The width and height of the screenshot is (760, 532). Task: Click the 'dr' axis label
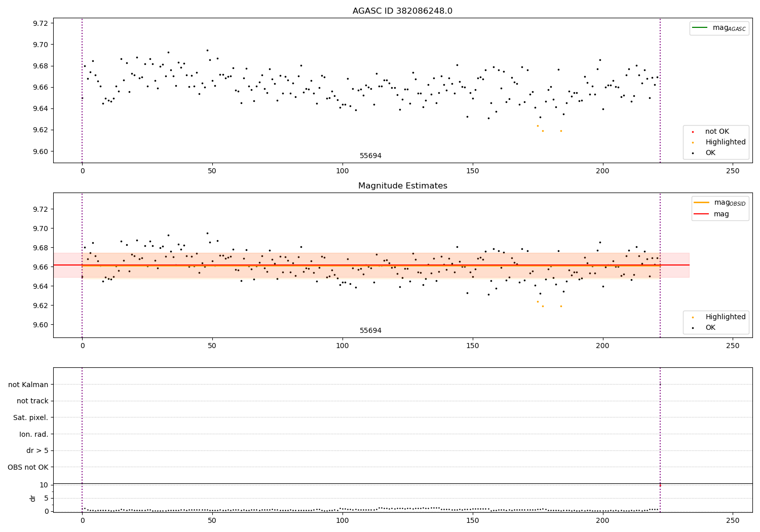tap(33, 498)
